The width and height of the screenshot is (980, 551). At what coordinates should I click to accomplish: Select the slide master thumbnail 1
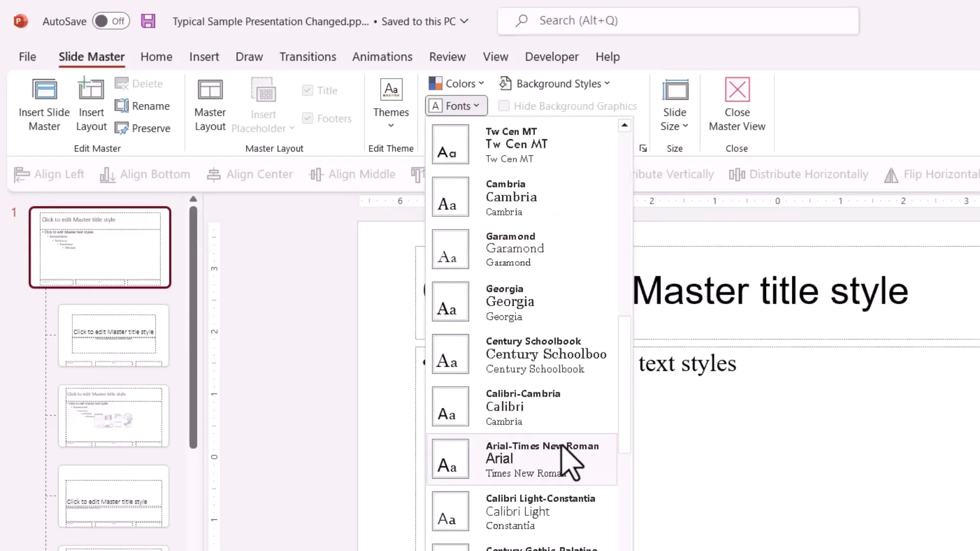100,247
